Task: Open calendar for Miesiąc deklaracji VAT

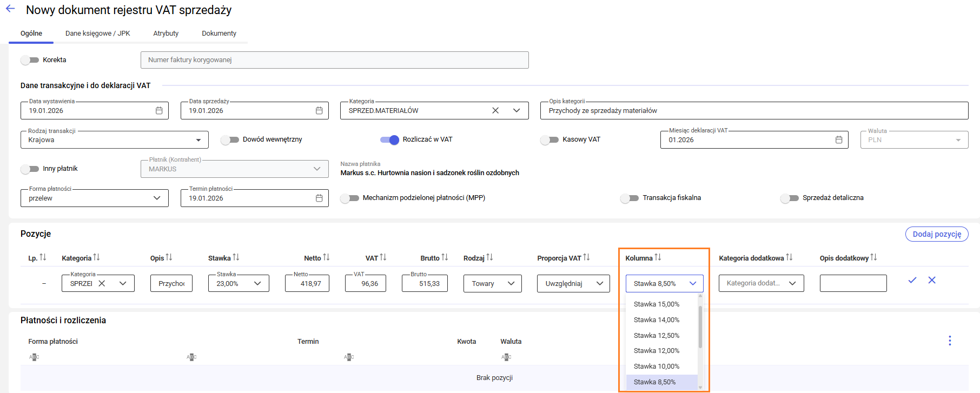Action: click(839, 139)
